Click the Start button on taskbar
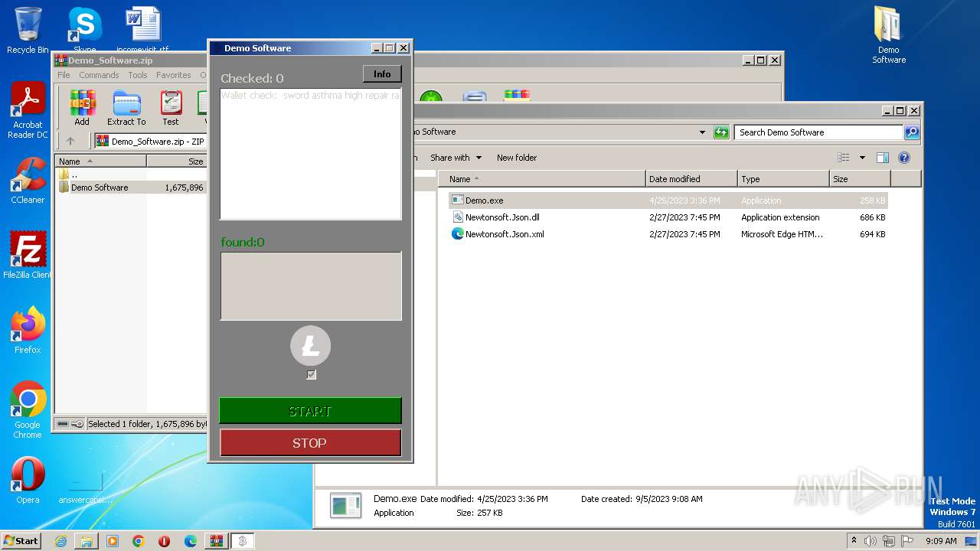The image size is (980, 551). (x=21, y=540)
